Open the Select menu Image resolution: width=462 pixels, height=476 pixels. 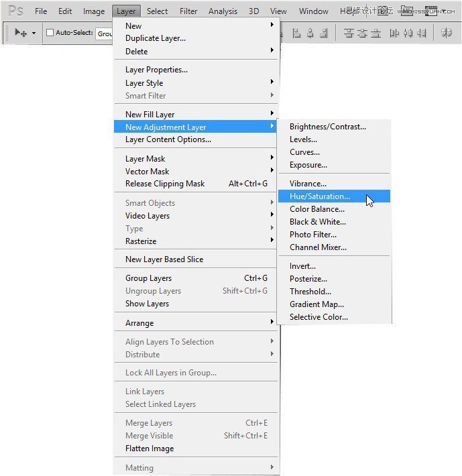pyautogui.click(x=157, y=11)
